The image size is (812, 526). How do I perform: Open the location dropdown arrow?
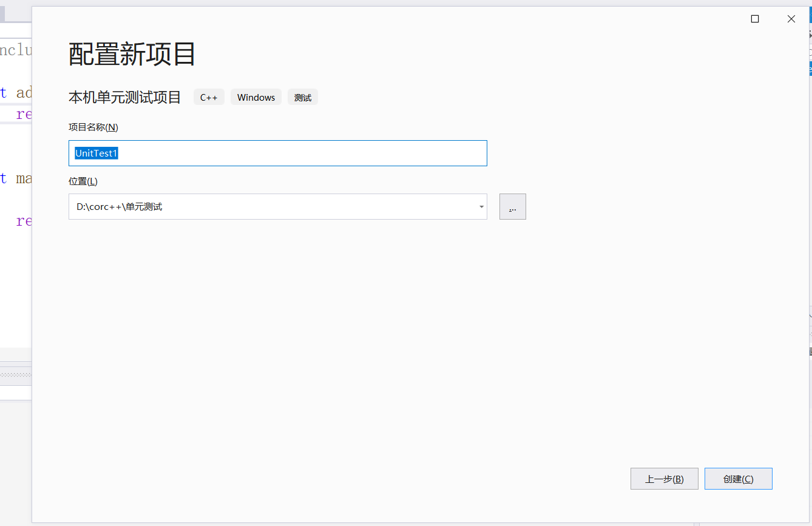point(481,207)
